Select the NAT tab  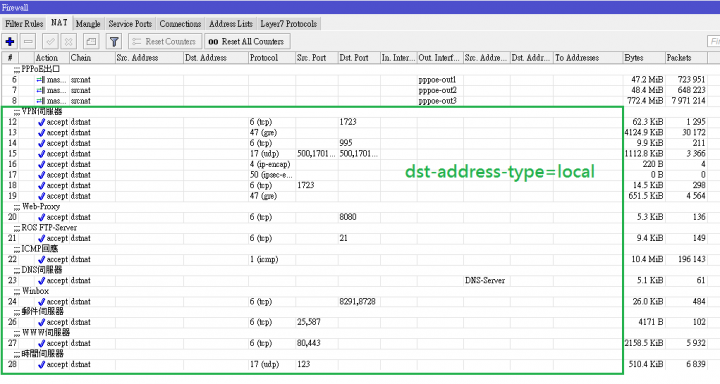click(x=59, y=23)
